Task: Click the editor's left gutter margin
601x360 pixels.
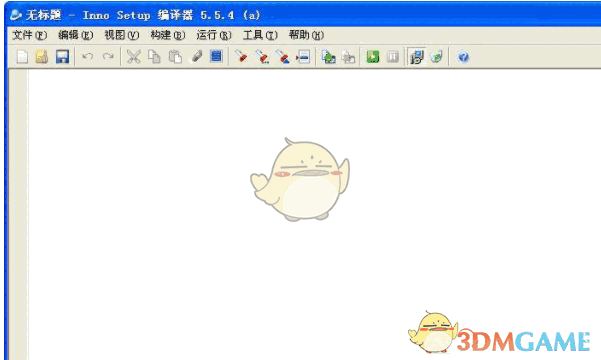Action: [x=18, y=215]
